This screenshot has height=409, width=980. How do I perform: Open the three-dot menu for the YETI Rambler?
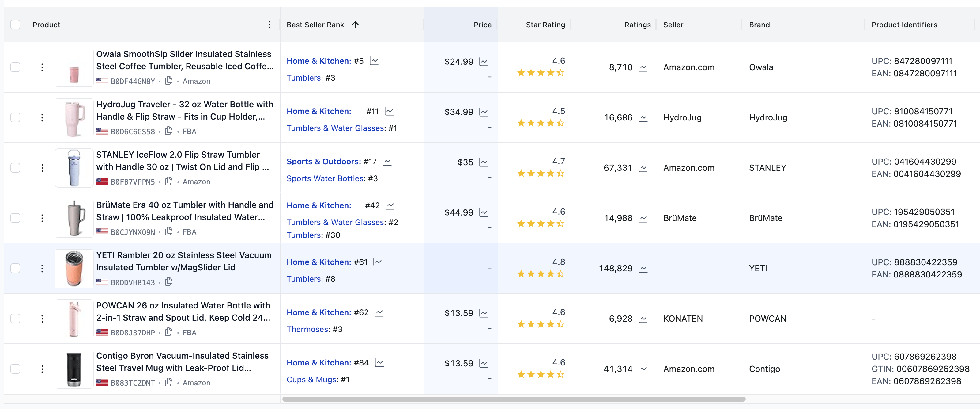[x=42, y=269]
